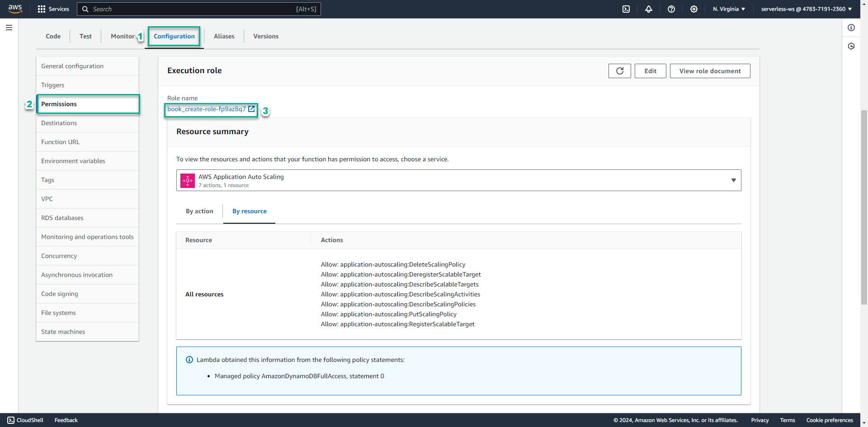Open the notifications bell
This screenshot has width=868, height=427.
(649, 9)
